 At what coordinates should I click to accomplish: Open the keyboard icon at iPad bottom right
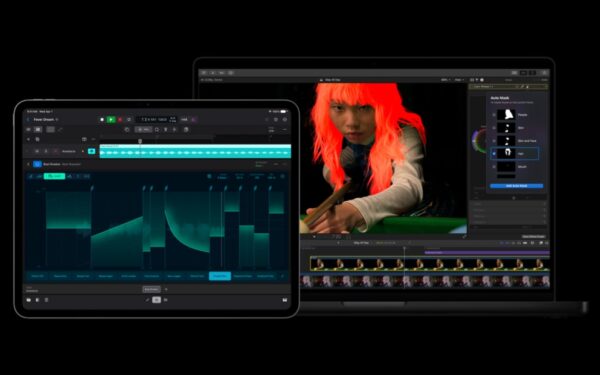(285, 300)
